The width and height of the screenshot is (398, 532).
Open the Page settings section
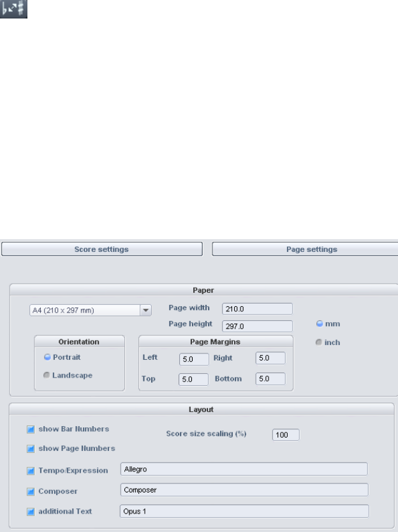[305, 249]
